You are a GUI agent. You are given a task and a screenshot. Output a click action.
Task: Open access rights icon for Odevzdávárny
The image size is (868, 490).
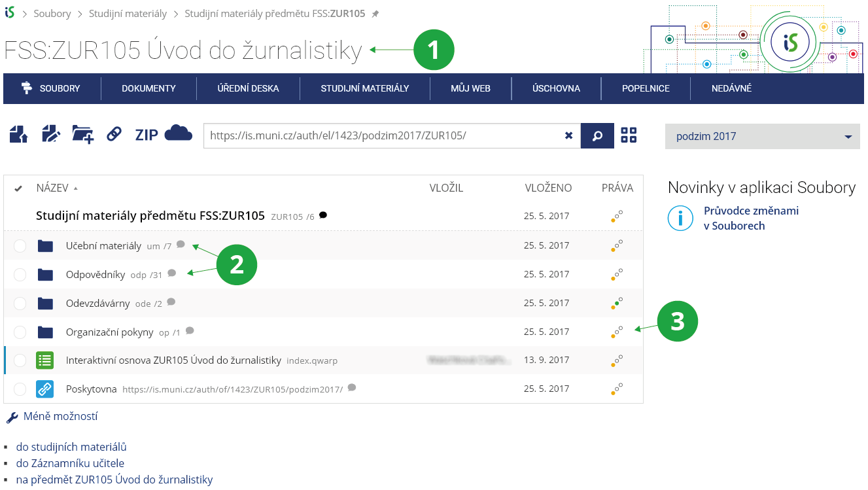[x=616, y=303]
